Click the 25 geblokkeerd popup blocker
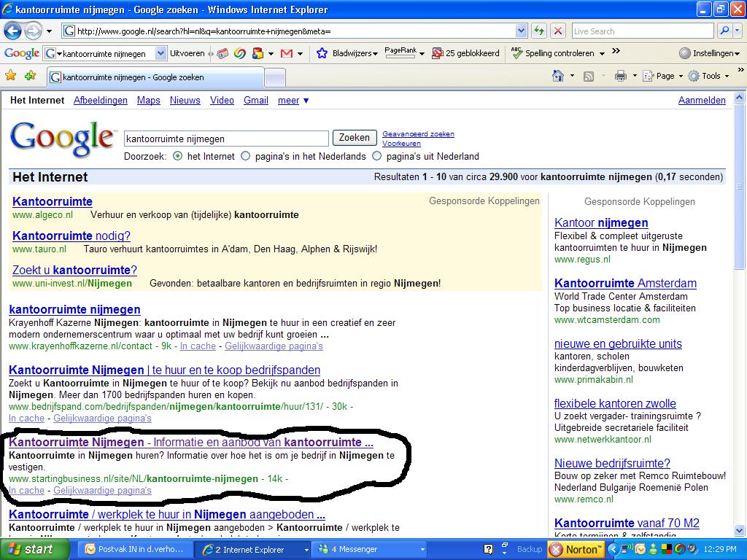This screenshot has width=747, height=560. pos(465,53)
